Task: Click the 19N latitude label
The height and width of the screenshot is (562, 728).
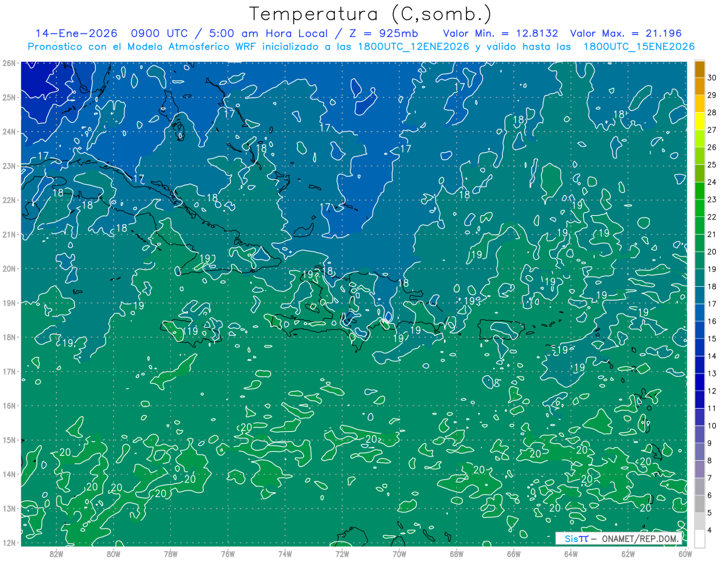Action: tap(8, 303)
